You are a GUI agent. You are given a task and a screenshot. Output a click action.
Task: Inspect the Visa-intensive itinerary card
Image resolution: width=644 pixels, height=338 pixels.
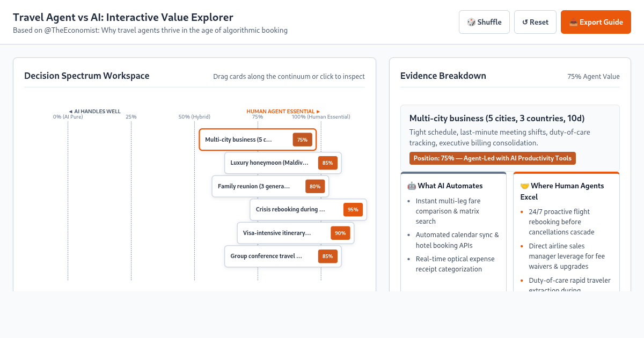pos(296,233)
